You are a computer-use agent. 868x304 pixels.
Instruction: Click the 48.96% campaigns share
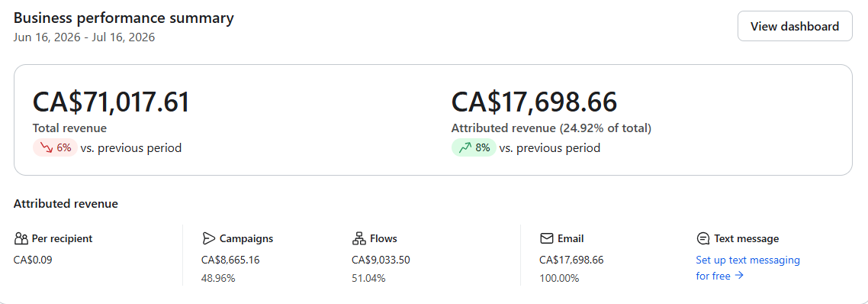coord(218,278)
